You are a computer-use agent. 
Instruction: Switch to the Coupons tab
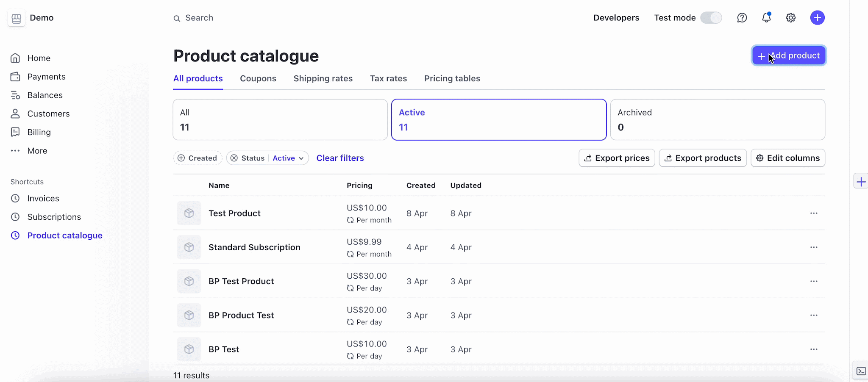click(258, 78)
